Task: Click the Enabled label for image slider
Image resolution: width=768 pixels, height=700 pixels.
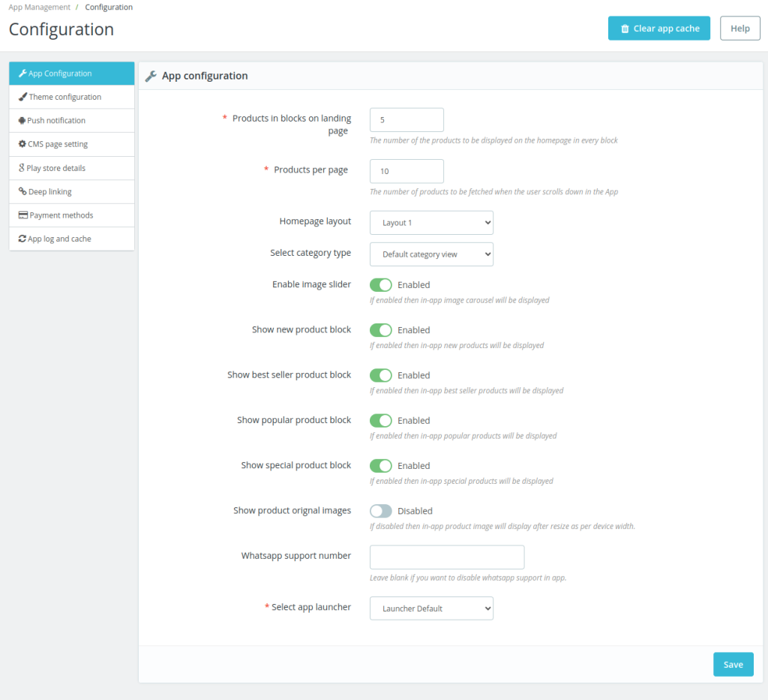Action: click(413, 284)
